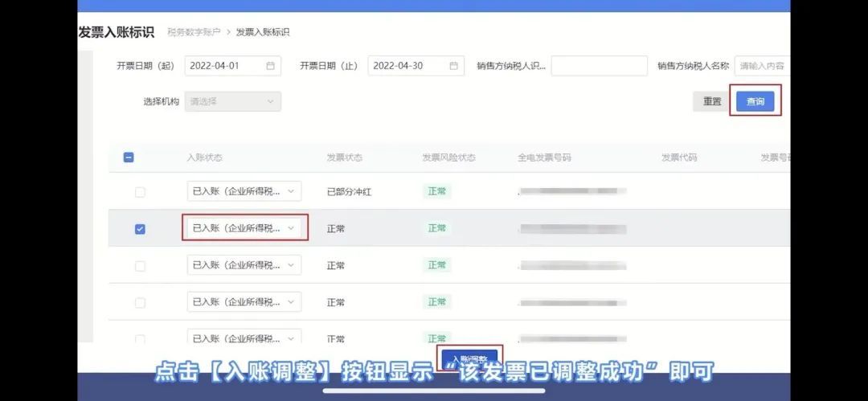Tick checkbox of the 已部分冲红 invoice row
The height and width of the screenshot is (401, 868).
140,192
